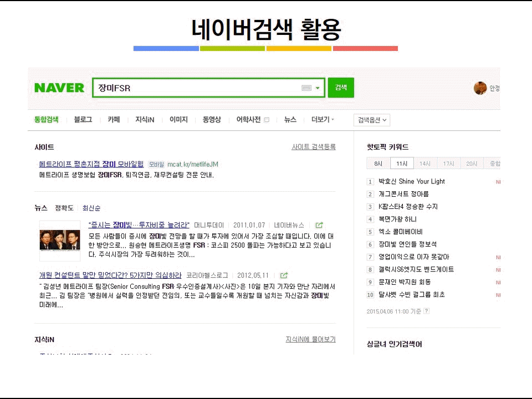Viewport: 532px width, 399px height.
Task: Click keyword 영업이익으로 이자 못갚아
Action: click(413, 257)
